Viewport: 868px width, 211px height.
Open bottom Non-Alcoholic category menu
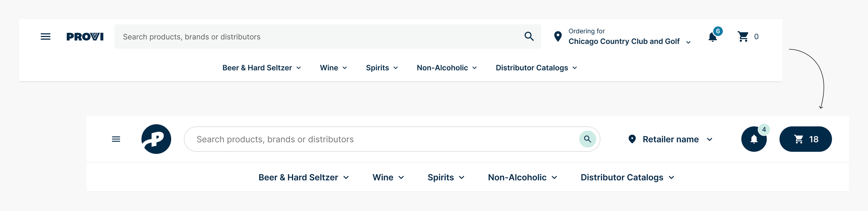[522, 177]
